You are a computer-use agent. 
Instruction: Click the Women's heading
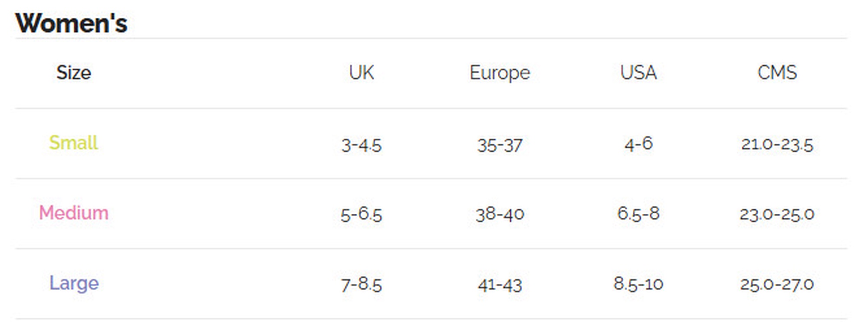click(72, 23)
